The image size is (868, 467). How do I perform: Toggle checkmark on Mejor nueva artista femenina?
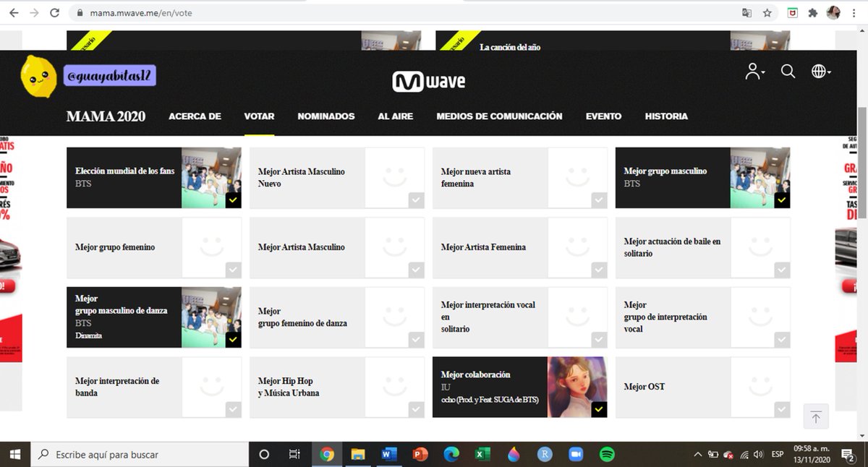tap(599, 200)
